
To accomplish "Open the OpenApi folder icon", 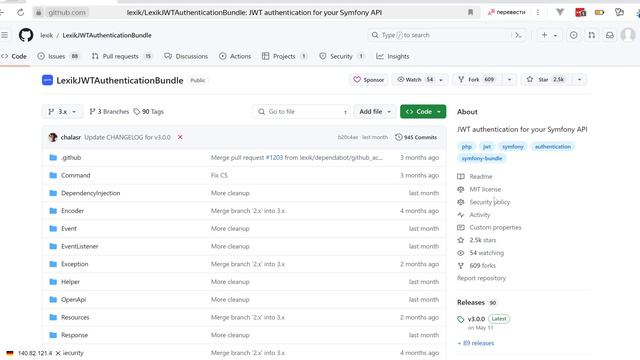I will tap(53, 300).
